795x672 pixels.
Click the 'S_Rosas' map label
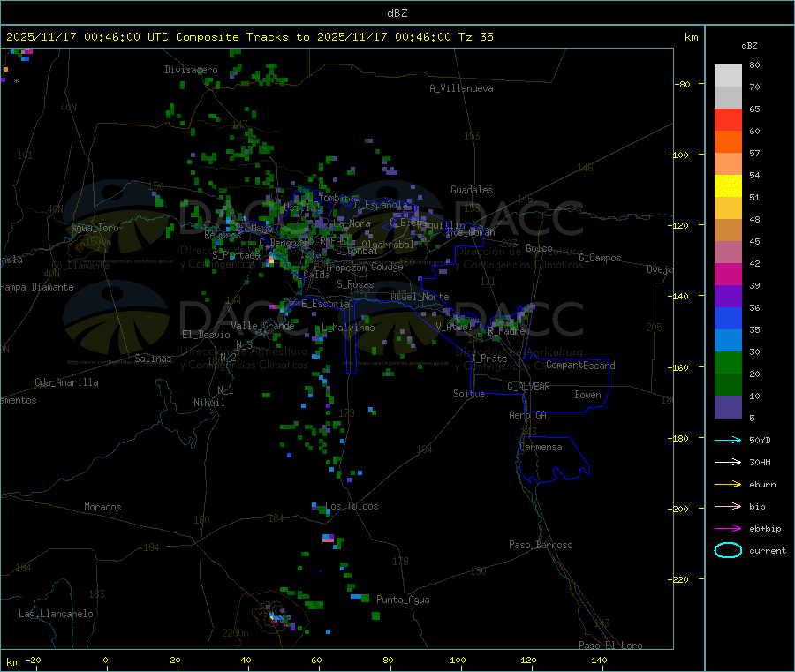click(355, 284)
